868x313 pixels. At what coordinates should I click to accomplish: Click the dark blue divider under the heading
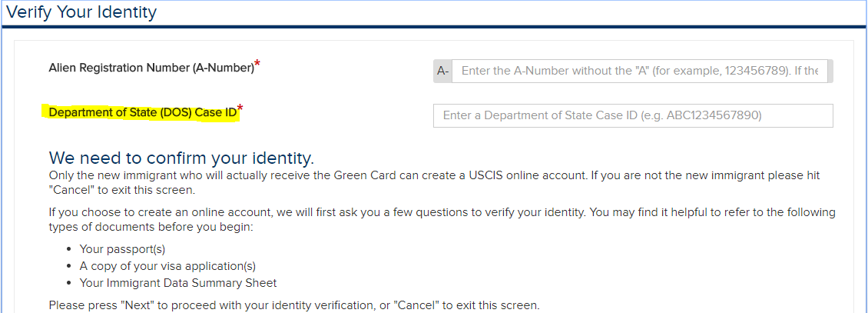[434, 28]
